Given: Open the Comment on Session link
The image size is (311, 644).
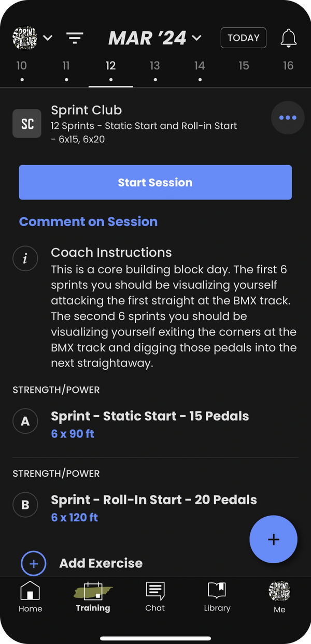Looking at the screenshot, I should 88,222.
